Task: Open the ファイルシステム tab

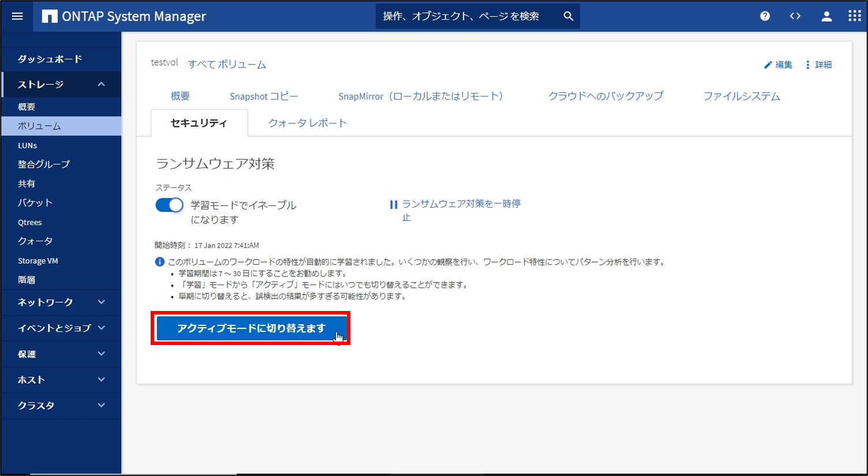Action: pos(742,96)
